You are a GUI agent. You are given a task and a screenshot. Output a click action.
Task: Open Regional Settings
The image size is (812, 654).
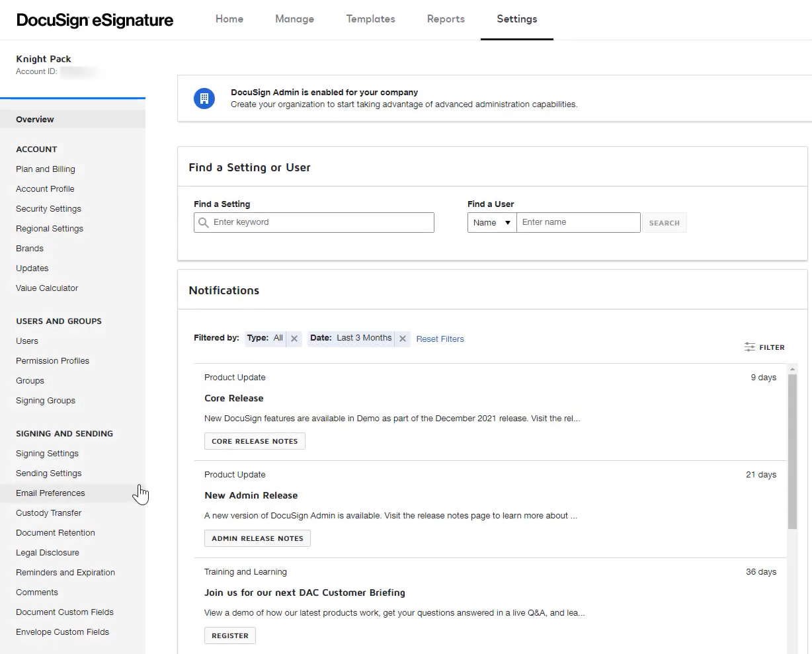(x=50, y=229)
